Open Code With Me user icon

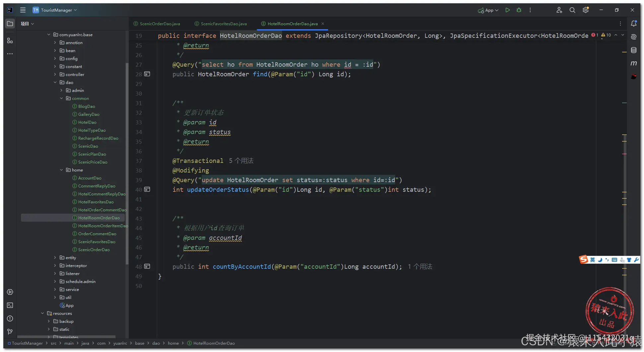[559, 10]
